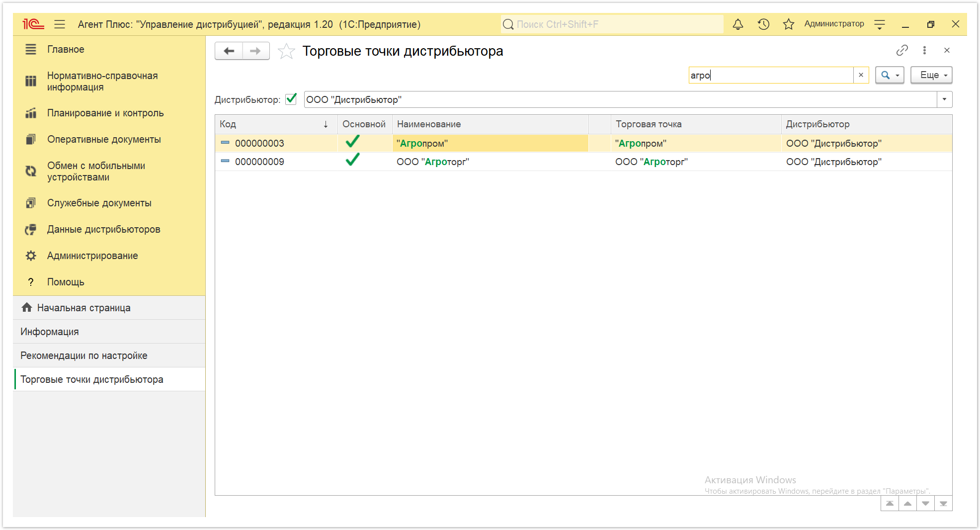This screenshot has width=980, height=530.
Task: Go back with left arrow button
Action: pyautogui.click(x=229, y=51)
